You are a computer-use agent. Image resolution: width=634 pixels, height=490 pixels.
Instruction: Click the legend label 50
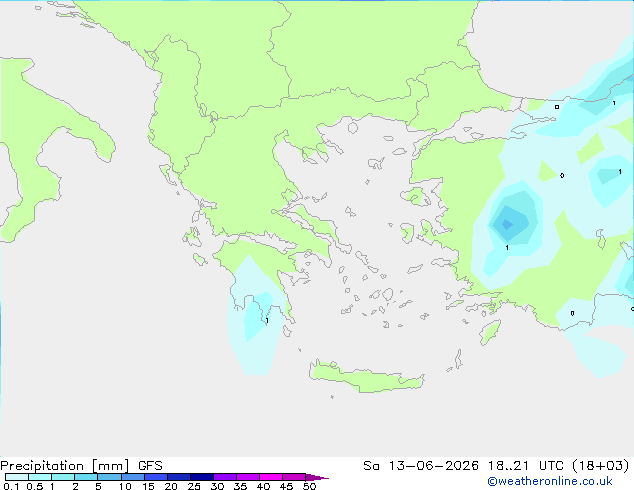(x=309, y=486)
